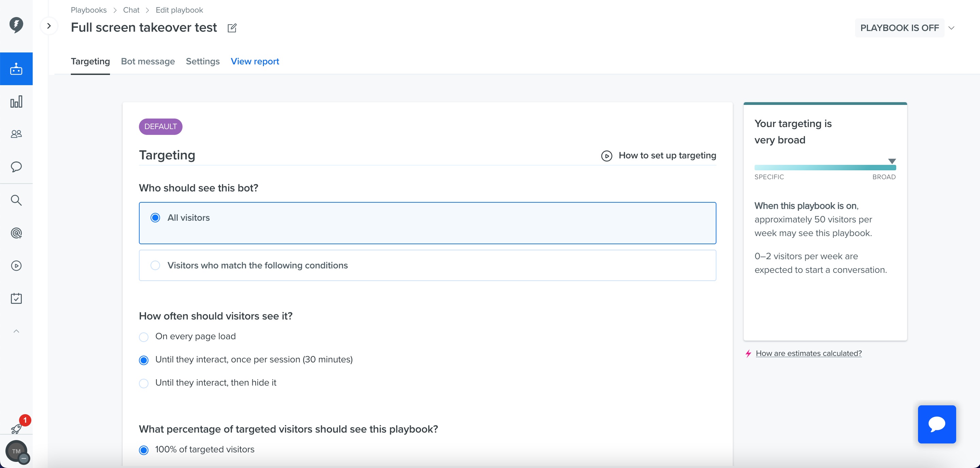Viewport: 980px width, 468px height.
Task: Open the View report tab
Action: pyautogui.click(x=254, y=61)
